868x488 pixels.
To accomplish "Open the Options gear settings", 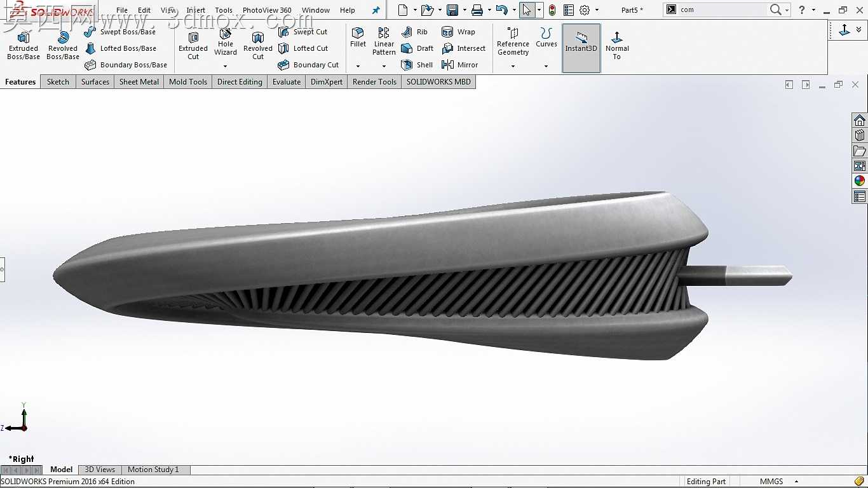I will [585, 10].
